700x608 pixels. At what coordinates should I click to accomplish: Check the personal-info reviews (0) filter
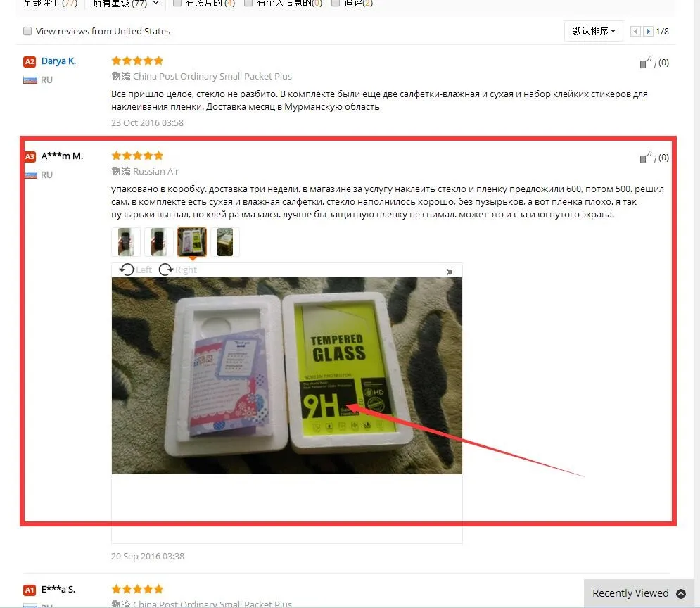248,3
